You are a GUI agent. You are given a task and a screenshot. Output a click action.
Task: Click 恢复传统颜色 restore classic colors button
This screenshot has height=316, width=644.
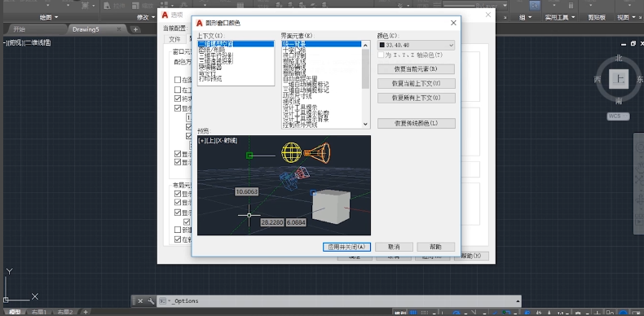[x=417, y=123]
